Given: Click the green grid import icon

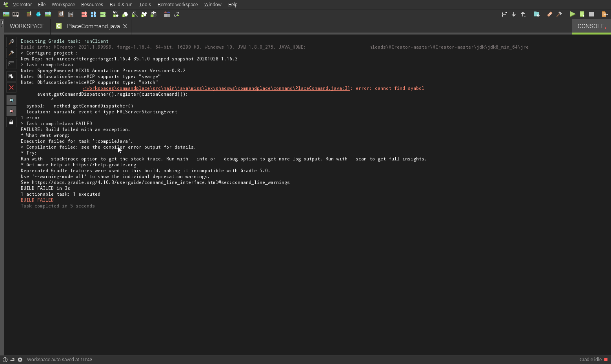Looking at the screenshot, I should (103, 14).
